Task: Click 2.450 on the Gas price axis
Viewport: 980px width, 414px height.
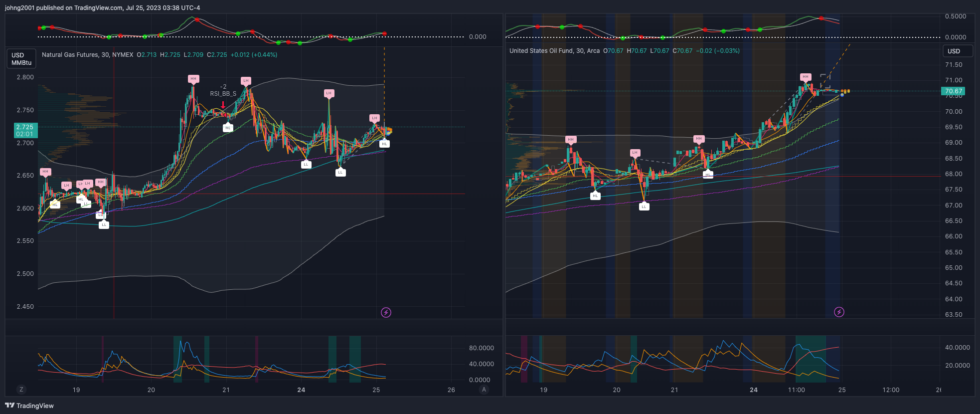Action: (25, 307)
